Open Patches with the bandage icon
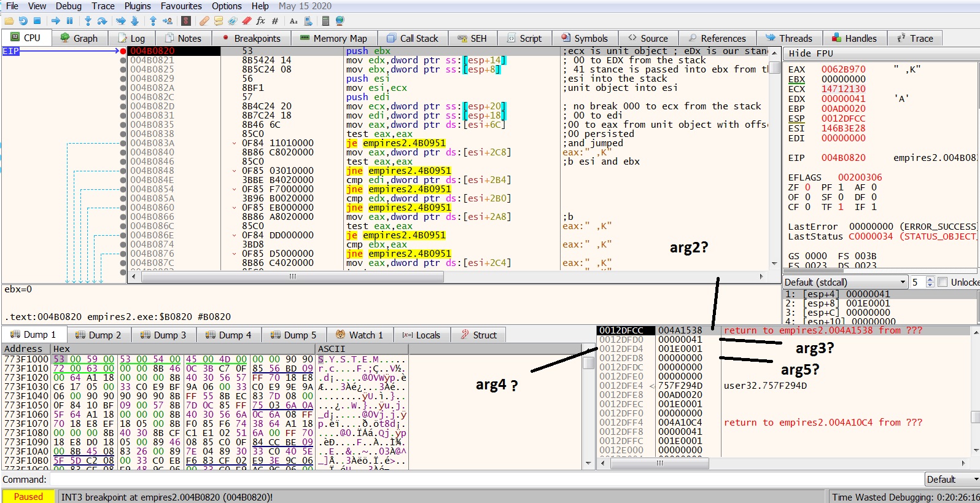This screenshot has height=503, width=980. point(204,21)
